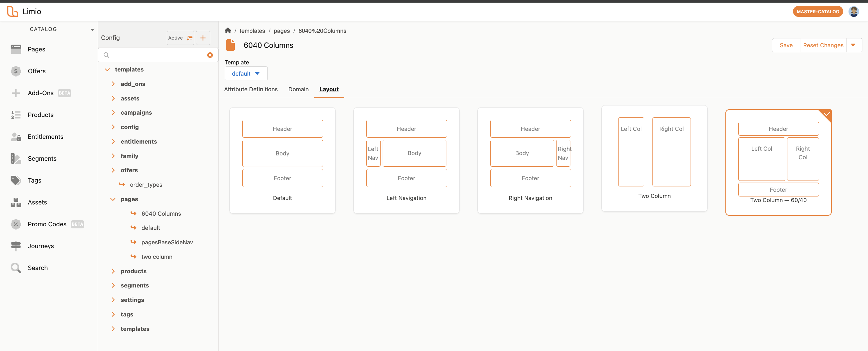This screenshot has height=351, width=868.
Task: Expand the campaigns folder
Action: coord(113,113)
